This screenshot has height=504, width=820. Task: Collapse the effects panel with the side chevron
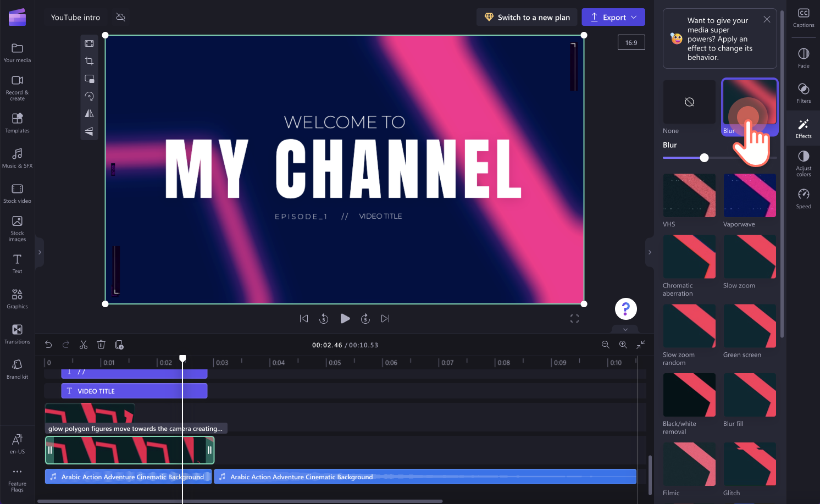650,252
